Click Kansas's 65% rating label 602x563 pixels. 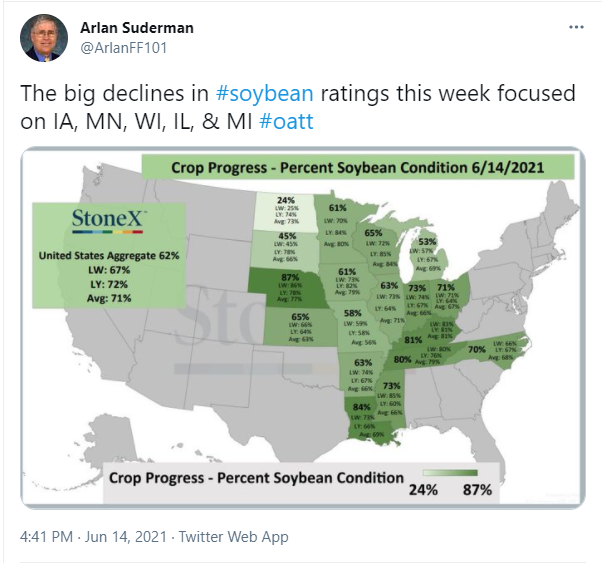(300, 317)
